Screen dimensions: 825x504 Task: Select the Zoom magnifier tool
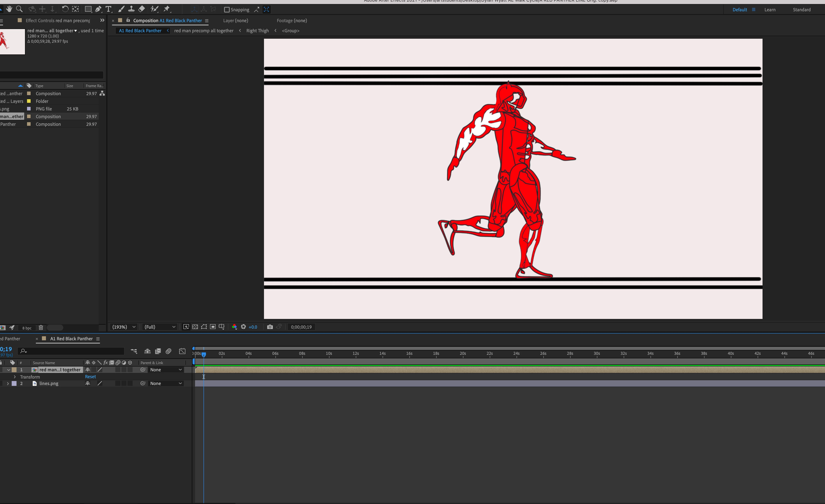pyautogui.click(x=19, y=9)
